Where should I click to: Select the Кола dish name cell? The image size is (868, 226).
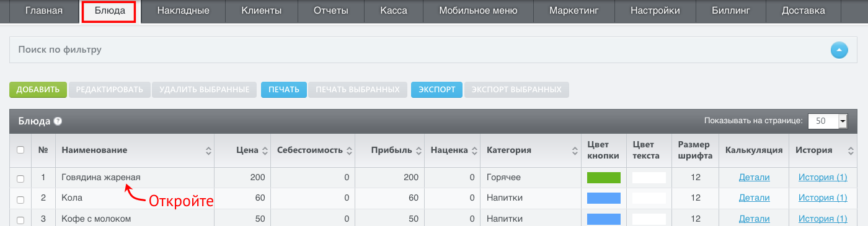[135, 198]
